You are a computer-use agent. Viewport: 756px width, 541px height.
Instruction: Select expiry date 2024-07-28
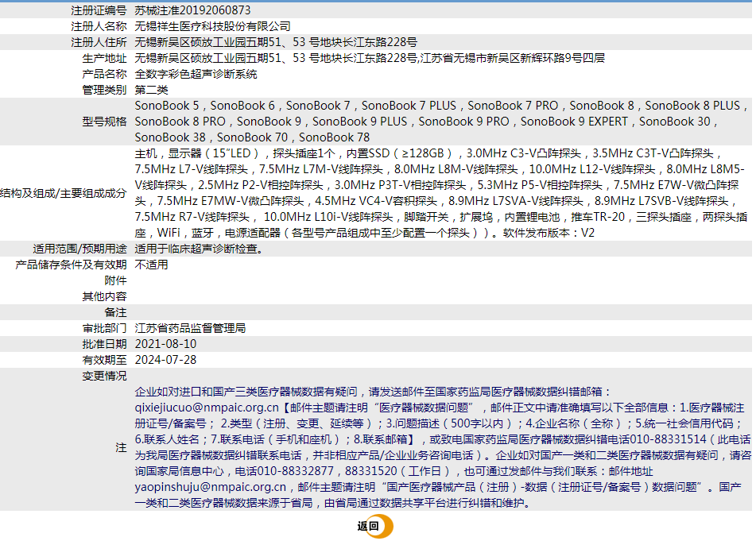tap(166, 360)
